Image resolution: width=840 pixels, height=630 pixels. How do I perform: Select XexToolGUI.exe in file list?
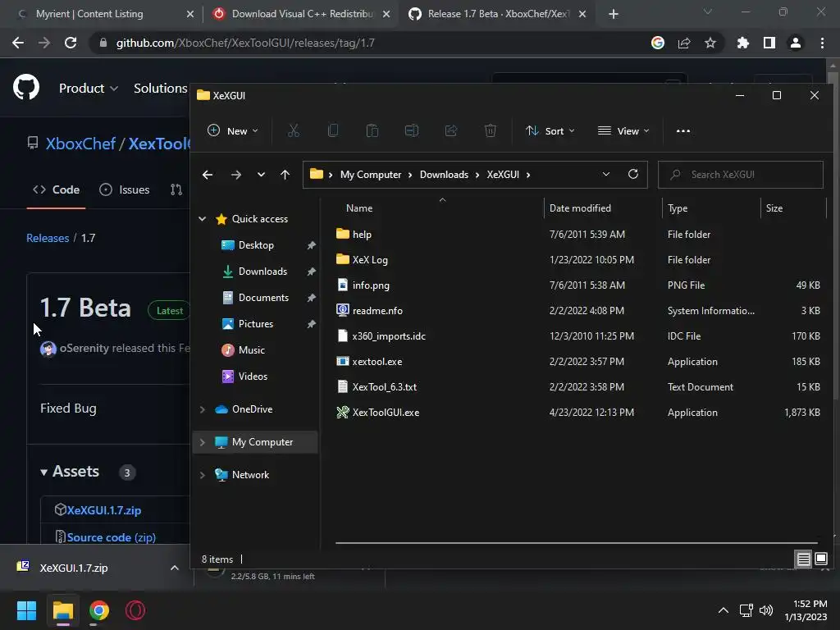pyautogui.click(x=386, y=413)
